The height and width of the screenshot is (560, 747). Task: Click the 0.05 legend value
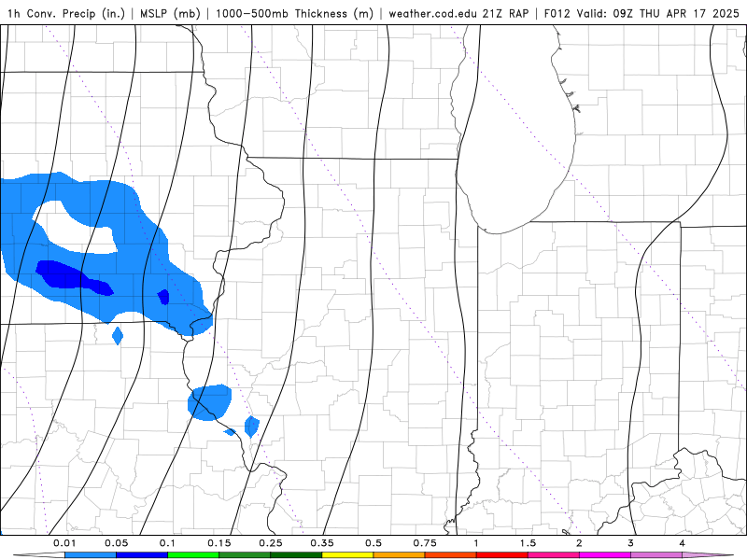click(x=116, y=543)
